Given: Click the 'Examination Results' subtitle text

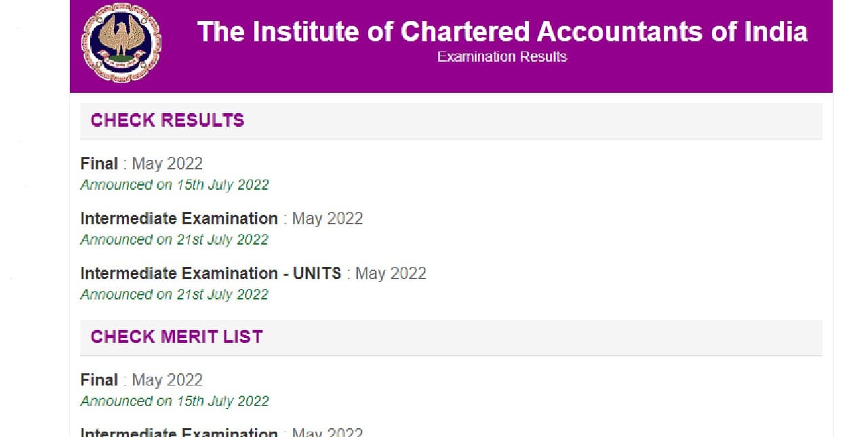Looking at the screenshot, I should pyautogui.click(x=501, y=57).
